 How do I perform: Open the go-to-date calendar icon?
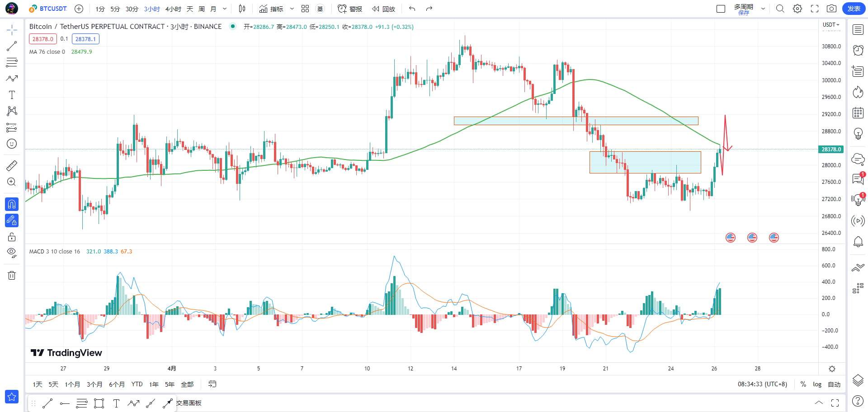pos(212,384)
